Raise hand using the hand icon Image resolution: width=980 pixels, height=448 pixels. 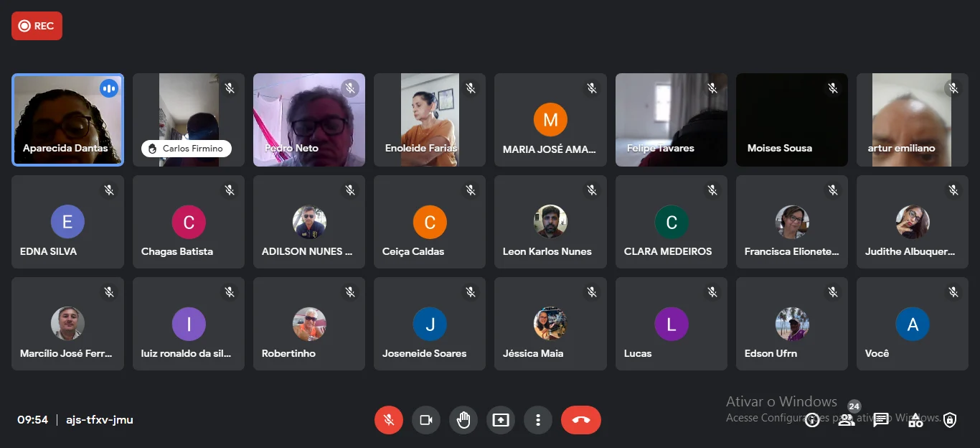[x=463, y=420]
